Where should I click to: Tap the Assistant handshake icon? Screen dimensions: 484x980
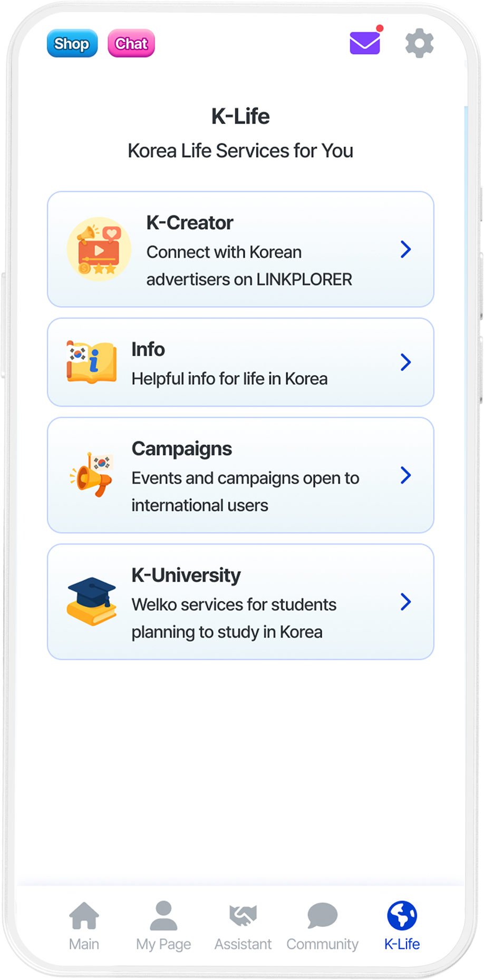point(243,916)
